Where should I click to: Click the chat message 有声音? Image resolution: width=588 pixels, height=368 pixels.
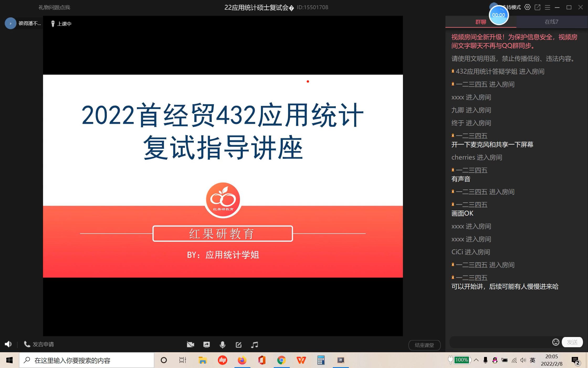coord(461,179)
